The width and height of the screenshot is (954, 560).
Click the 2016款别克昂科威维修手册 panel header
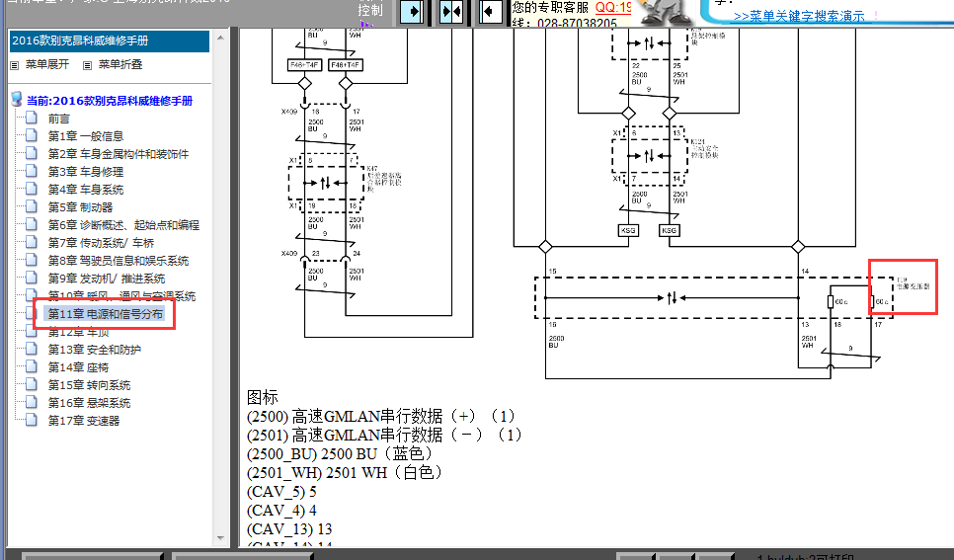[110, 40]
